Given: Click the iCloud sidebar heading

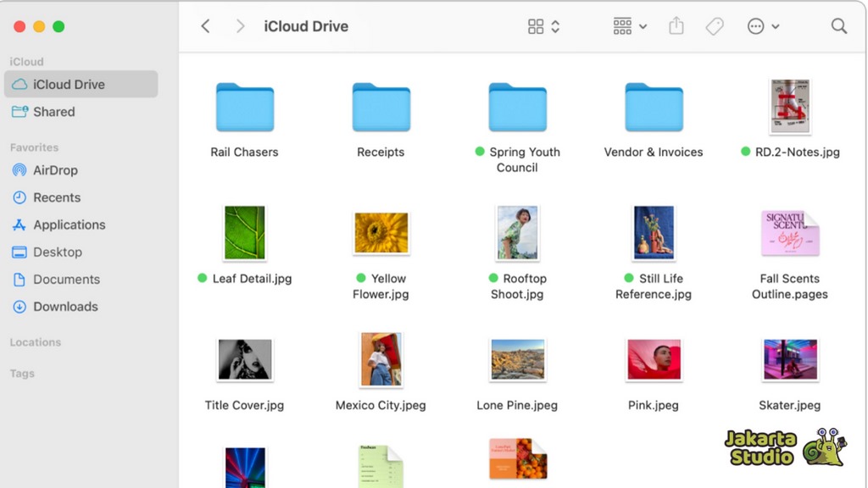Looking at the screenshot, I should tap(26, 61).
